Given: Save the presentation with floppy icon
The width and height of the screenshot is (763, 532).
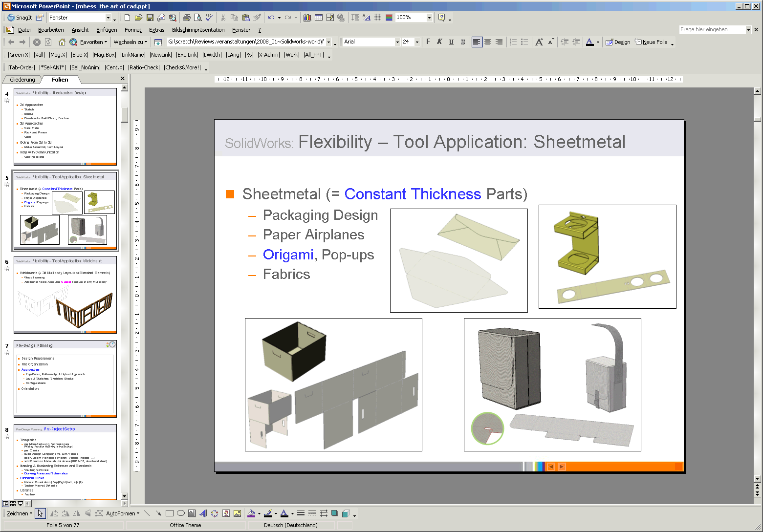Looking at the screenshot, I should click(150, 18).
